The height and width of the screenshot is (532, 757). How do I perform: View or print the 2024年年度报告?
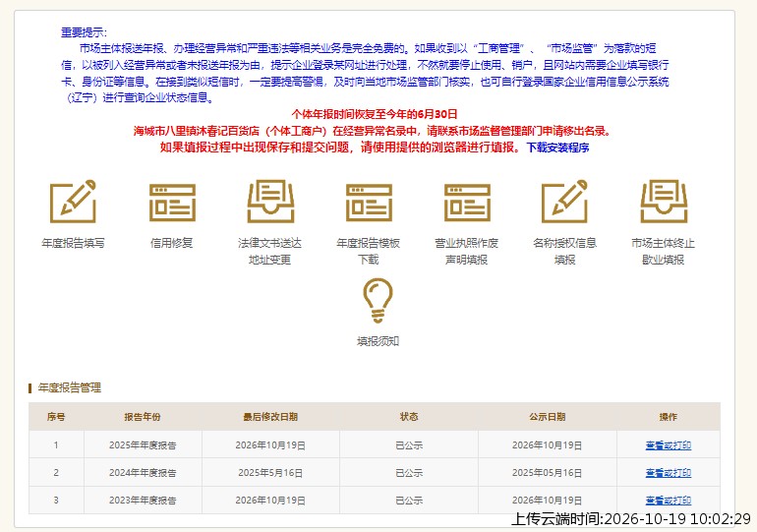click(x=669, y=473)
